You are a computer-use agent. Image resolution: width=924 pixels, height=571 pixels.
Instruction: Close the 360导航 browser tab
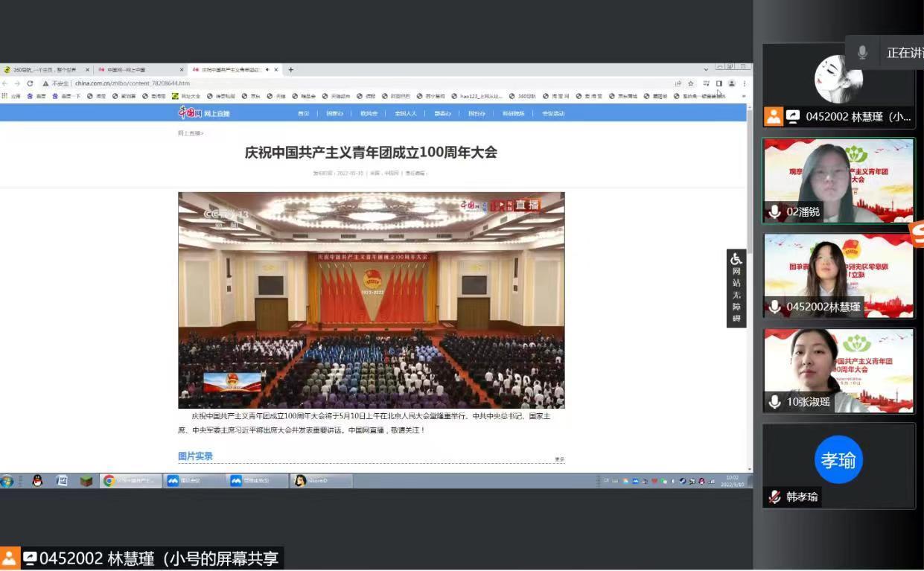pyautogui.click(x=87, y=70)
